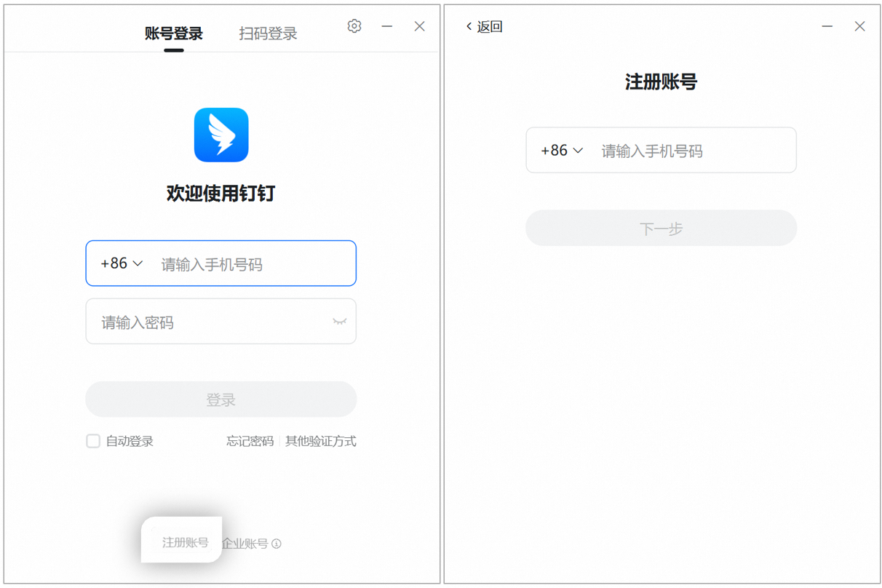Viewport: 882px width, 588px height.
Task: Click the back arrow beside 返回
Action: point(469,27)
